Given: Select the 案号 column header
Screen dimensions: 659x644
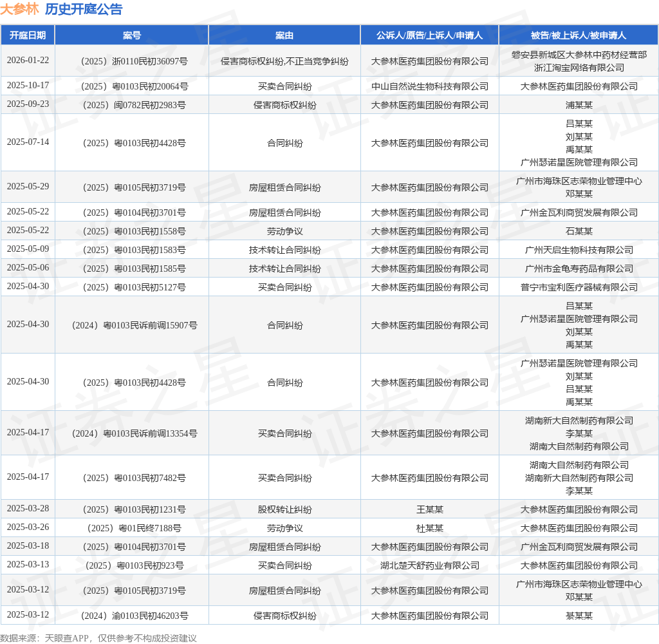Looking at the screenshot, I should tap(132, 35).
